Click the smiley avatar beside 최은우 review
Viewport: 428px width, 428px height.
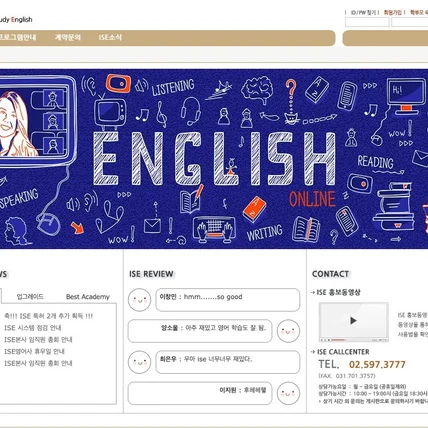140,362
